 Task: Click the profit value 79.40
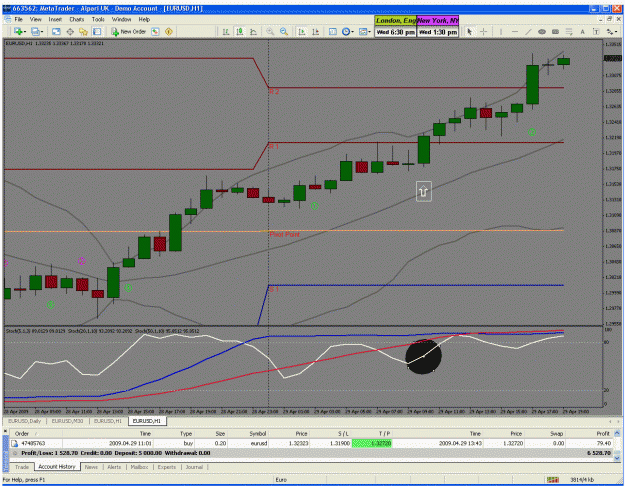tap(604, 443)
